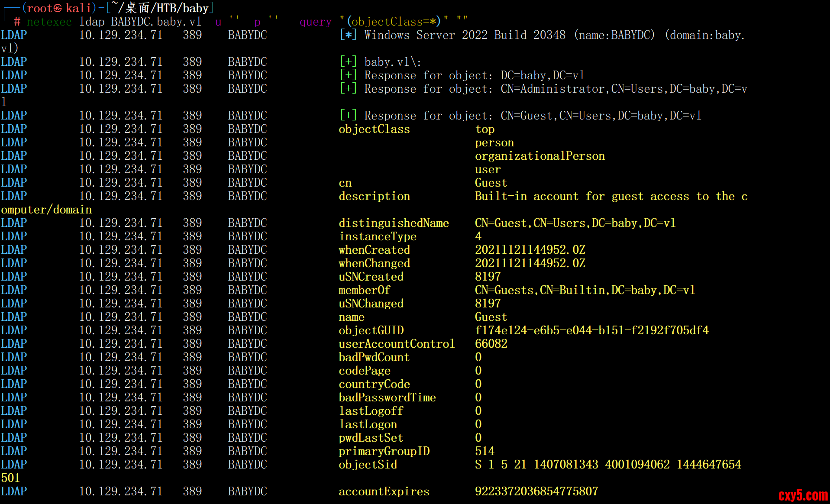Click the BABYDC.baby.vl hostname argument
The image size is (830, 504).
(x=156, y=22)
